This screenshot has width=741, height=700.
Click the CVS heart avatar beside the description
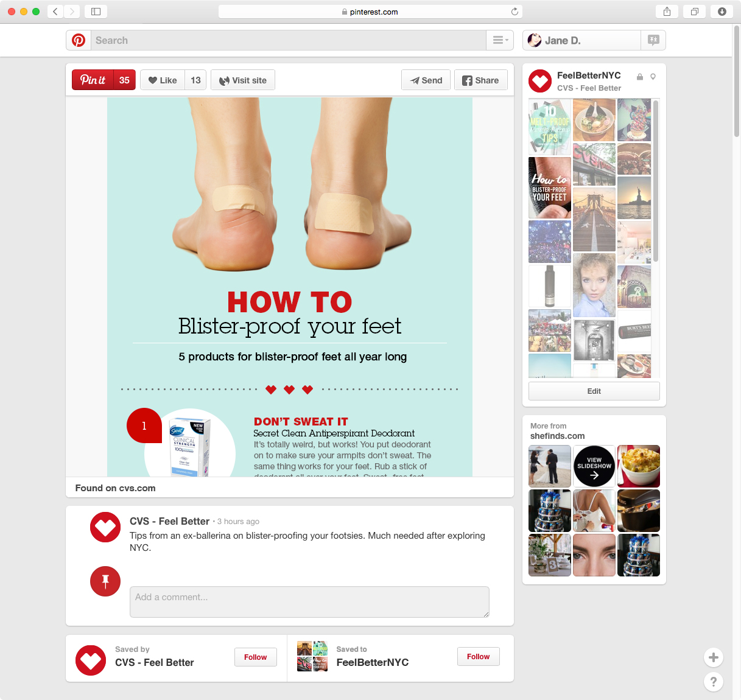[105, 527]
